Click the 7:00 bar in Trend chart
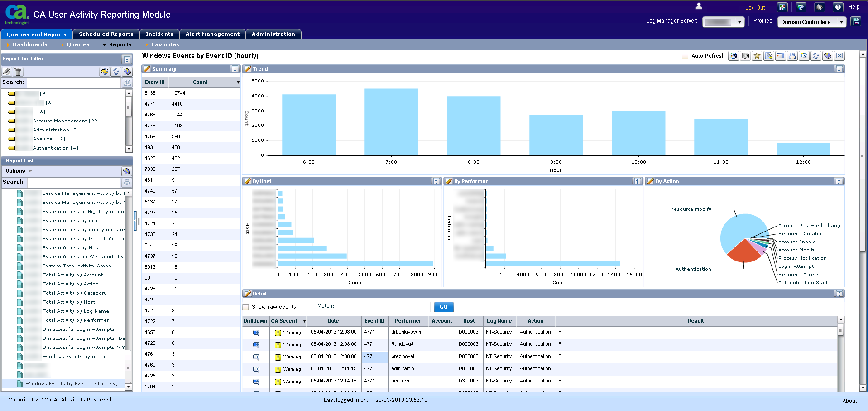The width and height of the screenshot is (868, 411). pos(391,122)
